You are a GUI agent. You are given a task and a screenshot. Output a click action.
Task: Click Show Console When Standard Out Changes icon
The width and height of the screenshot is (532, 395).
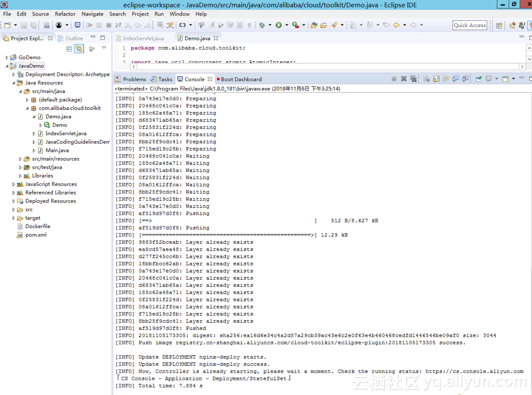(x=456, y=79)
